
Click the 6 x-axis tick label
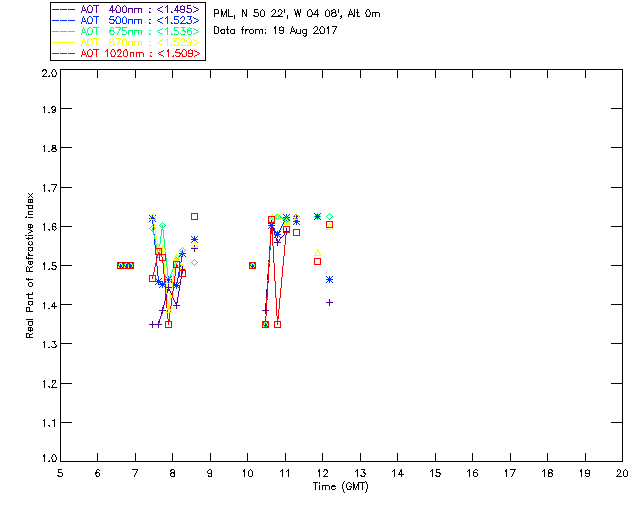[98, 473]
